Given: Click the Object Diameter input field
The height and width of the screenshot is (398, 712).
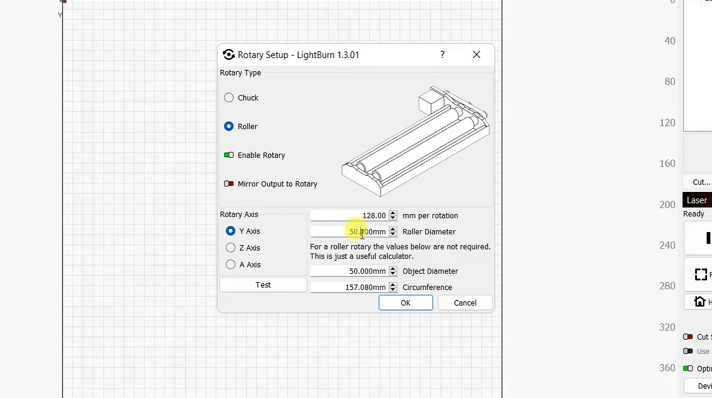Looking at the screenshot, I should coord(350,271).
